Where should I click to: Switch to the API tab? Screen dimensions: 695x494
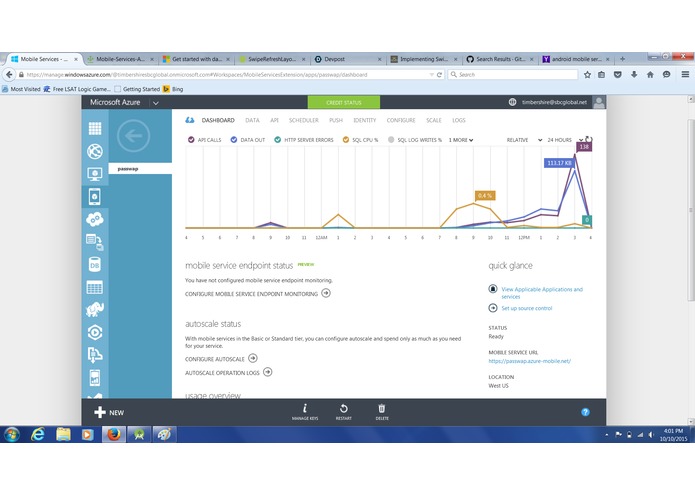274,120
